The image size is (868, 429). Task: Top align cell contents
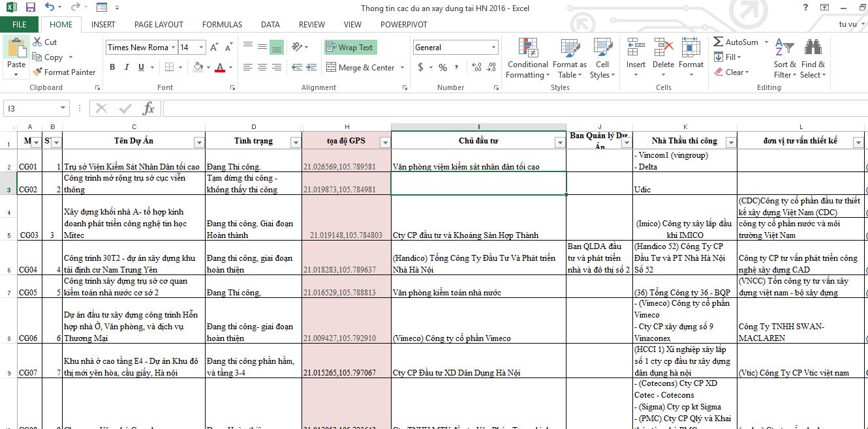click(x=248, y=47)
